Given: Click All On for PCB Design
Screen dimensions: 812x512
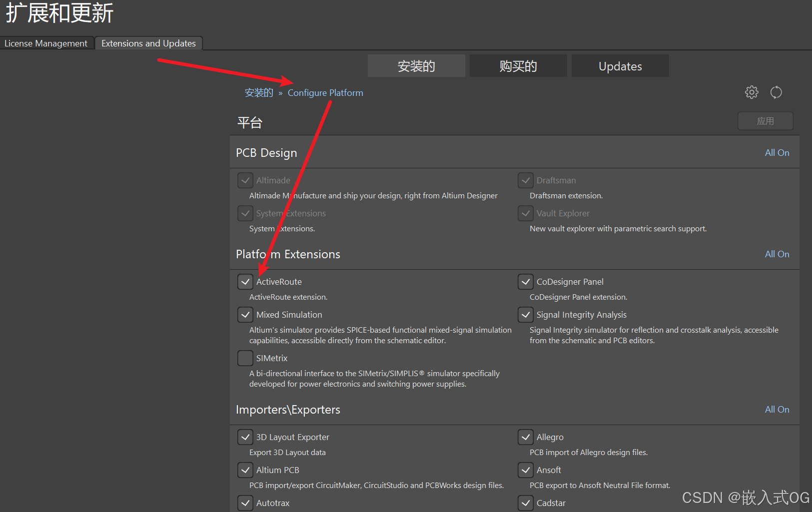Looking at the screenshot, I should (x=777, y=153).
